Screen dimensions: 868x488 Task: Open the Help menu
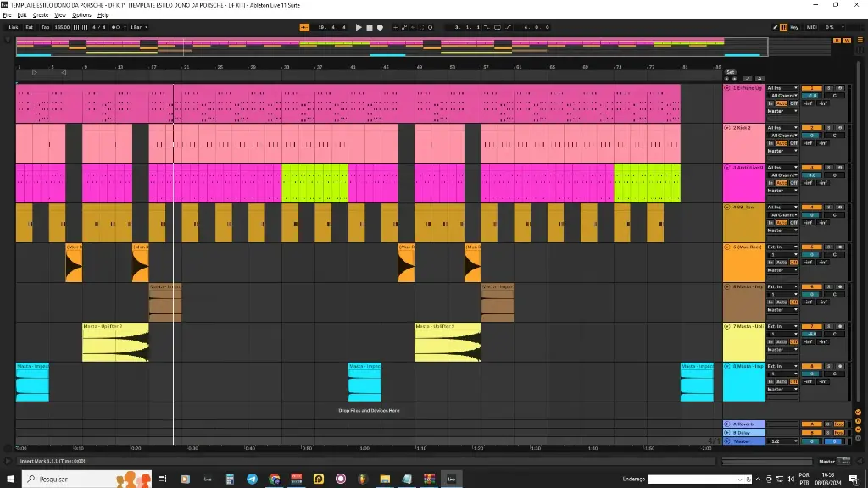point(103,15)
